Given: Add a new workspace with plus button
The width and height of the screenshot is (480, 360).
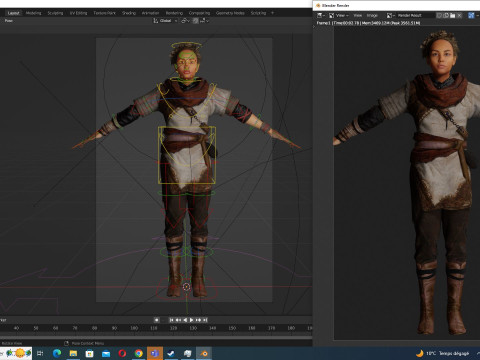Looking at the screenshot, I should tap(272, 13).
